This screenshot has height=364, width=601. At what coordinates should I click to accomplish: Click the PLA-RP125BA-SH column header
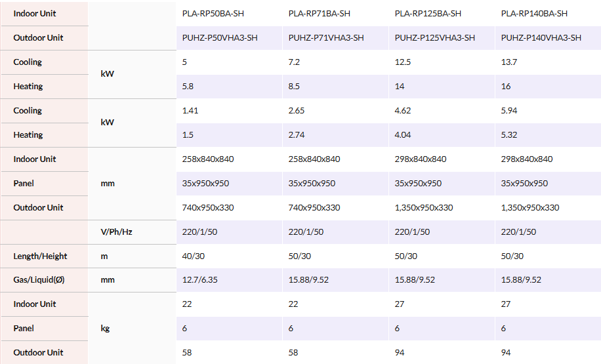428,14
